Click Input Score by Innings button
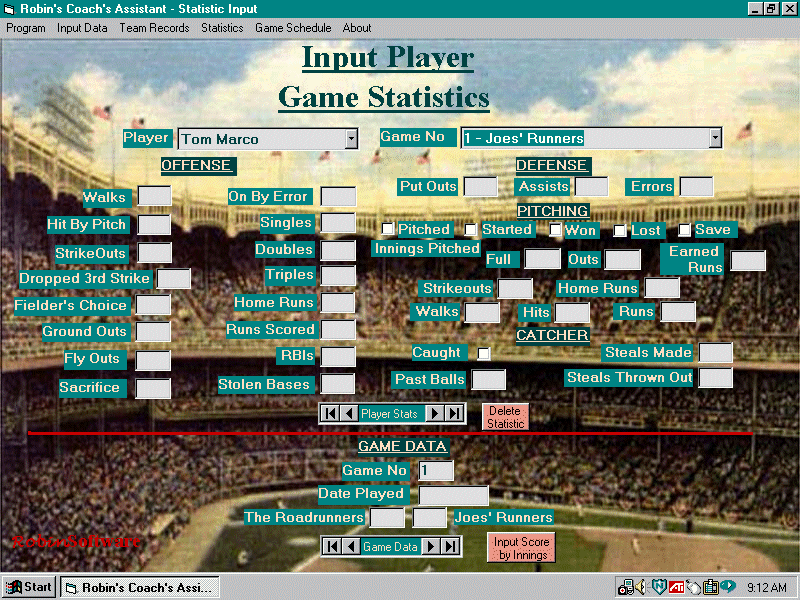The width and height of the screenshot is (800, 600). point(521,548)
